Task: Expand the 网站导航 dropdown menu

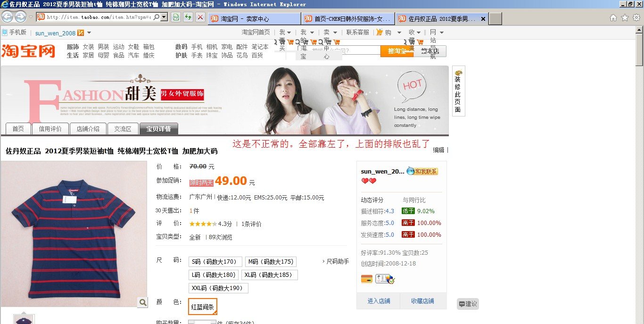Action: [442, 33]
